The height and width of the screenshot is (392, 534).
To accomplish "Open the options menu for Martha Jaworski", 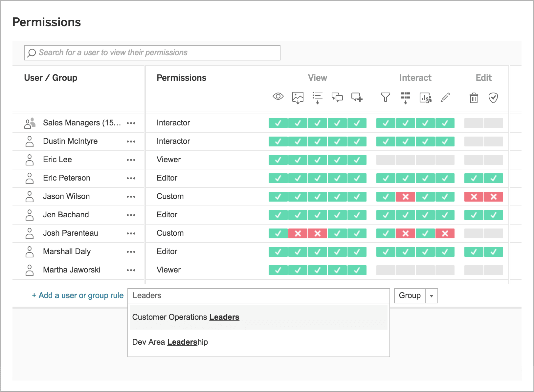I will point(131,270).
